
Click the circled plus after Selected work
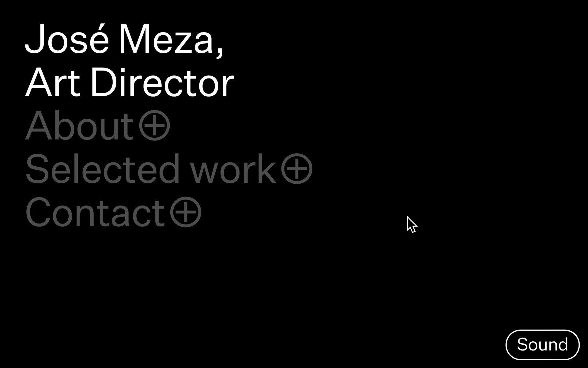[x=297, y=169]
